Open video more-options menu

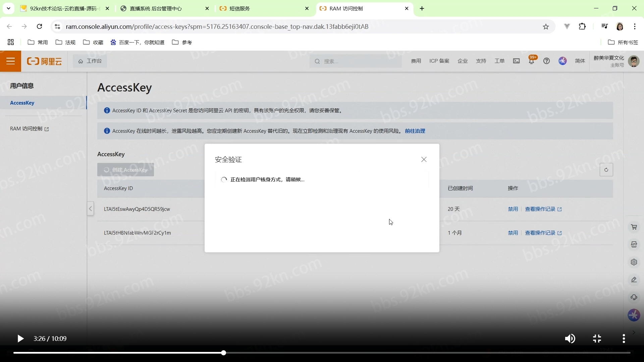pos(624,339)
